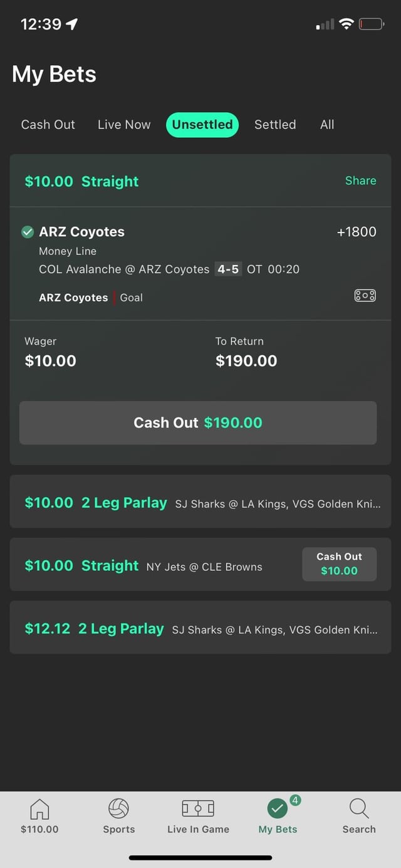The image size is (401, 868).
Task: Tap the location arrow in the status bar
Action: (72, 24)
